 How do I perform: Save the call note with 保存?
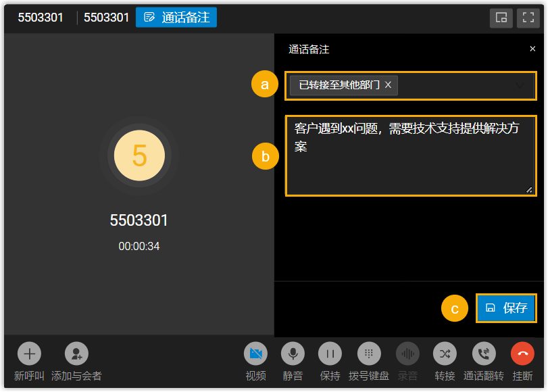click(506, 308)
